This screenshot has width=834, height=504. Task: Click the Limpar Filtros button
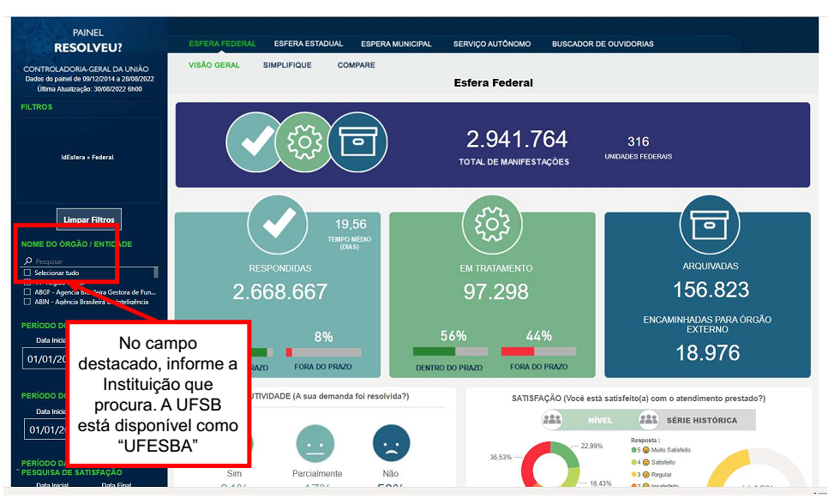(x=89, y=219)
